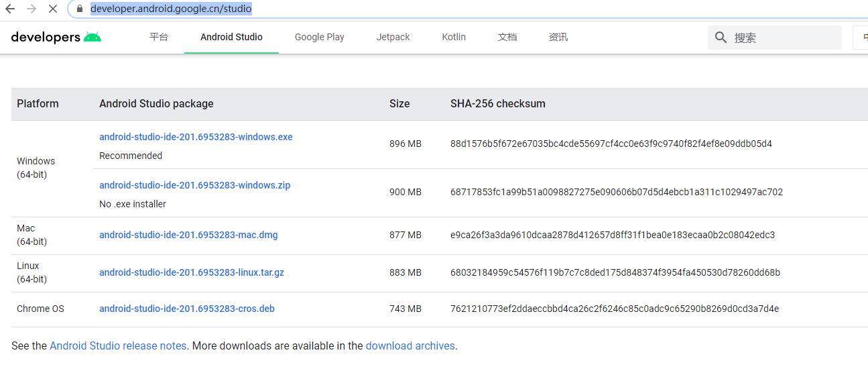The height and width of the screenshot is (373, 868).
Task: Open the 平台 nav tab
Action: pos(159,37)
